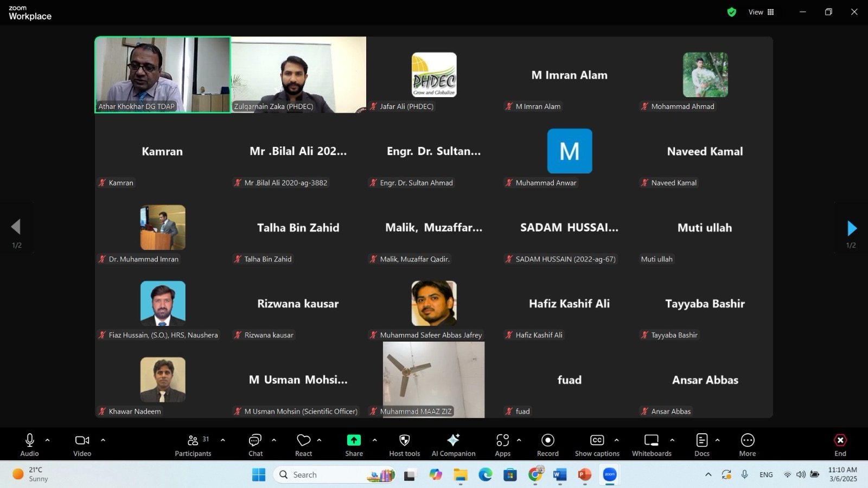Open the View layout menu
This screenshot has width=868, height=488.
(x=761, y=12)
